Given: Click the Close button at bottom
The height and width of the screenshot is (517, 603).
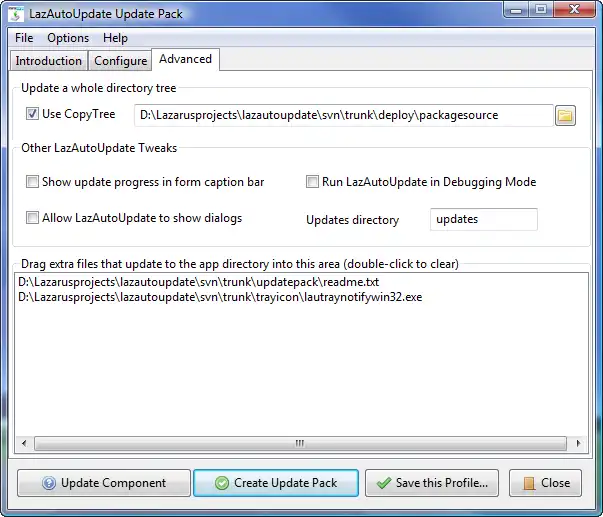Looking at the screenshot, I should coord(545,483).
